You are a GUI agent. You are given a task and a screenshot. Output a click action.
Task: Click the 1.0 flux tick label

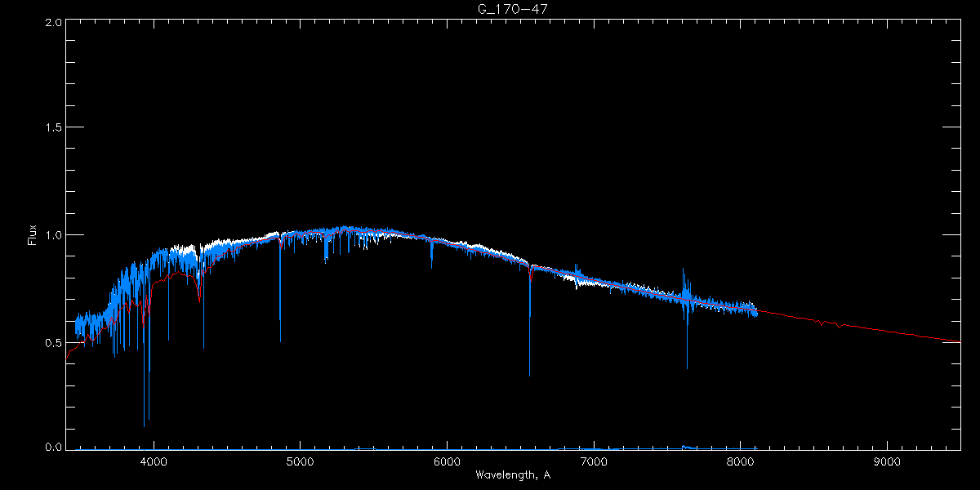pos(53,235)
